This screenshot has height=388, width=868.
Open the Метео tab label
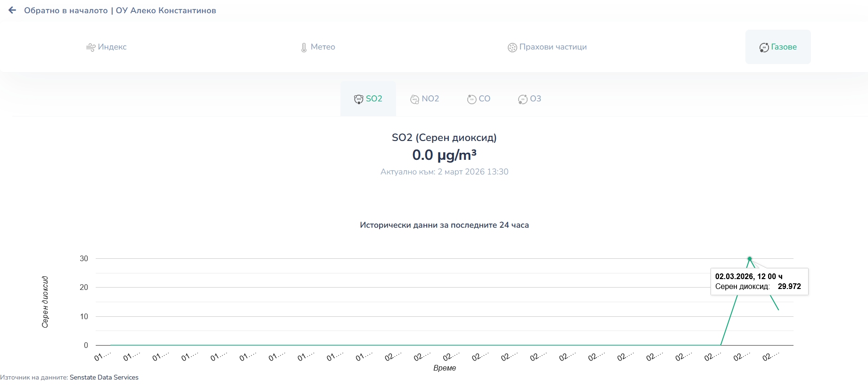(323, 47)
